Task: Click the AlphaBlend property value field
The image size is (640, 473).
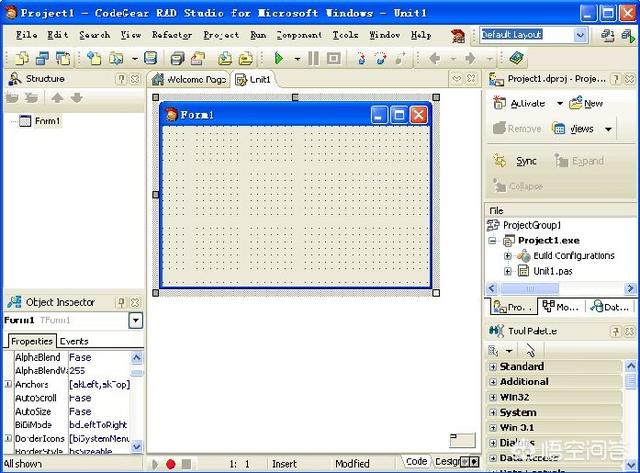Action: coord(98,357)
